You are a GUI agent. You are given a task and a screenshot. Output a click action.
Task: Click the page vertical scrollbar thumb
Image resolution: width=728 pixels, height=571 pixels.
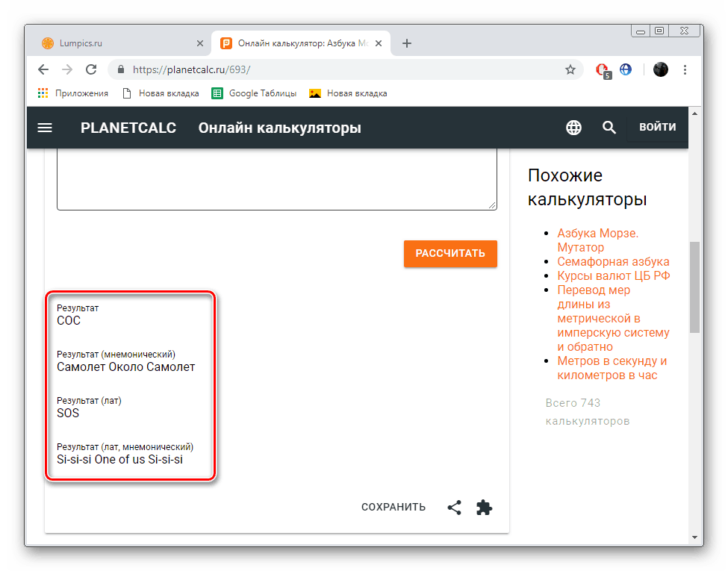click(x=694, y=287)
